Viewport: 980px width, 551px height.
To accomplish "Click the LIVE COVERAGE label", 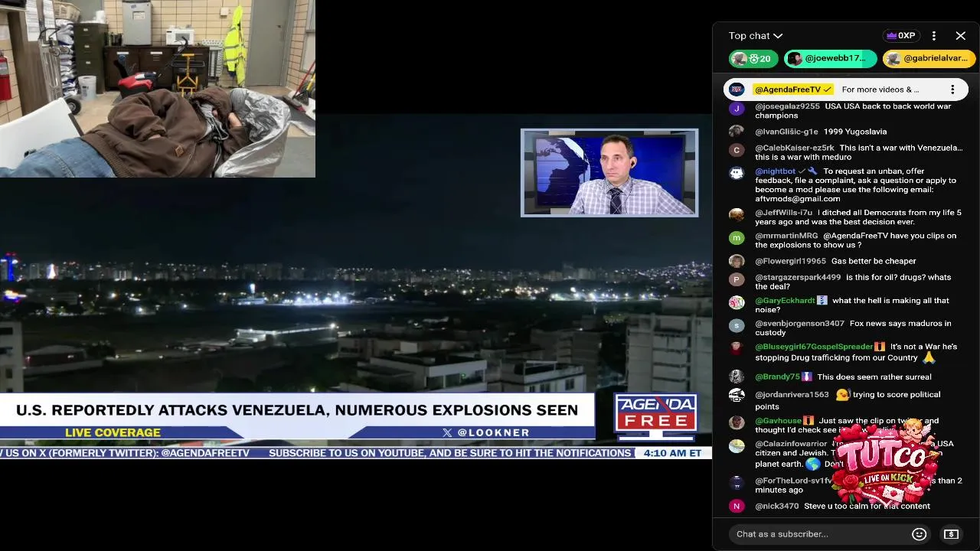I will (113, 432).
